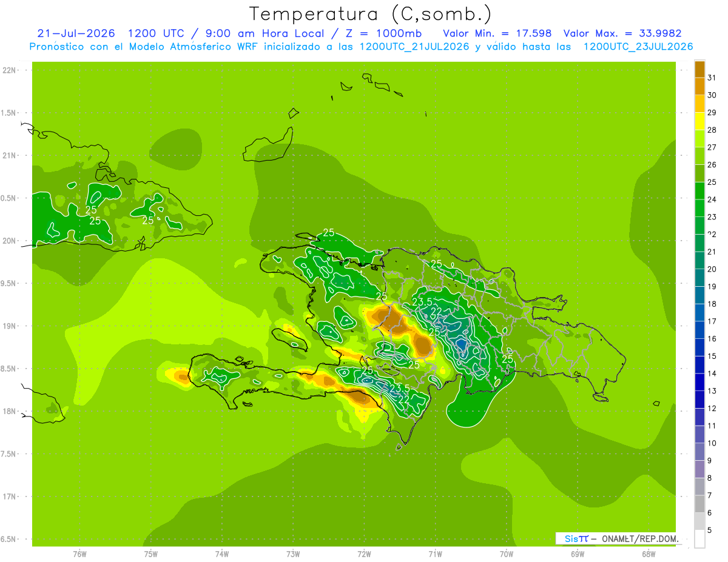Screen dimensions: 728x562
Task: Pick the orange swatch between 30 and 31
Action: pos(699,86)
